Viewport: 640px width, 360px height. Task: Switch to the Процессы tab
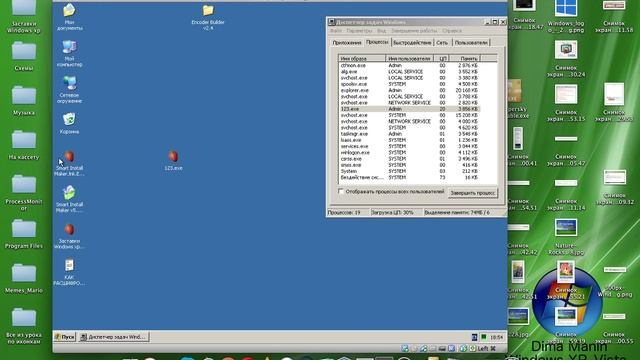377,42
